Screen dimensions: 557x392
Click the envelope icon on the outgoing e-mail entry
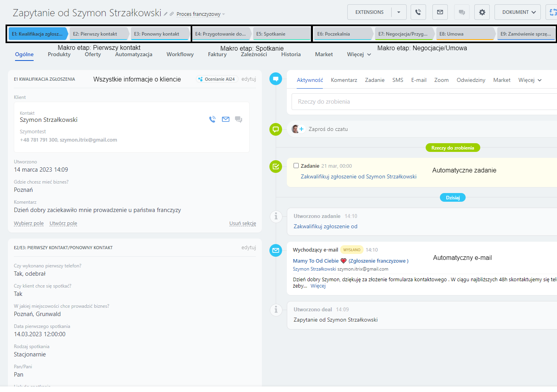[275, 250]
